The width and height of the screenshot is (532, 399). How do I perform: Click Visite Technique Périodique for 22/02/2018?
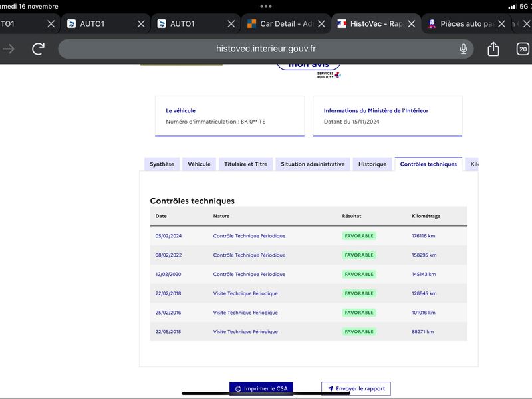point(245,293)
